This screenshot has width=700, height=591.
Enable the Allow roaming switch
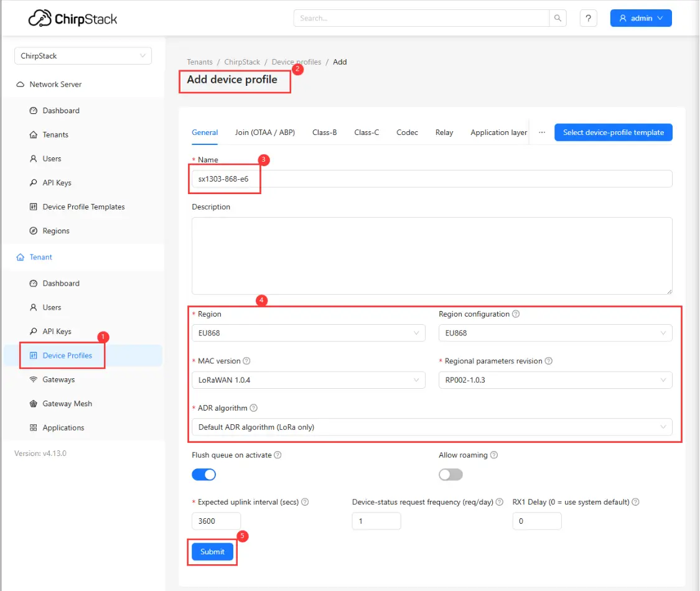pyautogui.click(x=450, y=475)
